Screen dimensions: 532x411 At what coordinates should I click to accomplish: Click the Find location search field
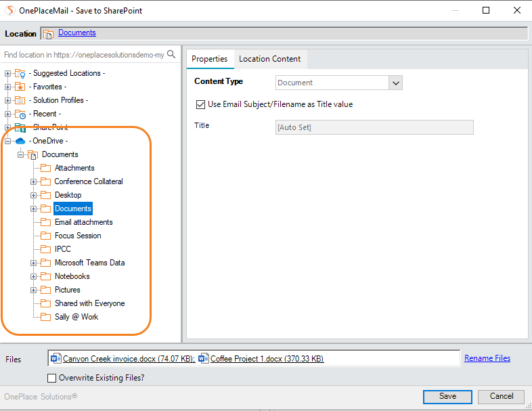84,55
